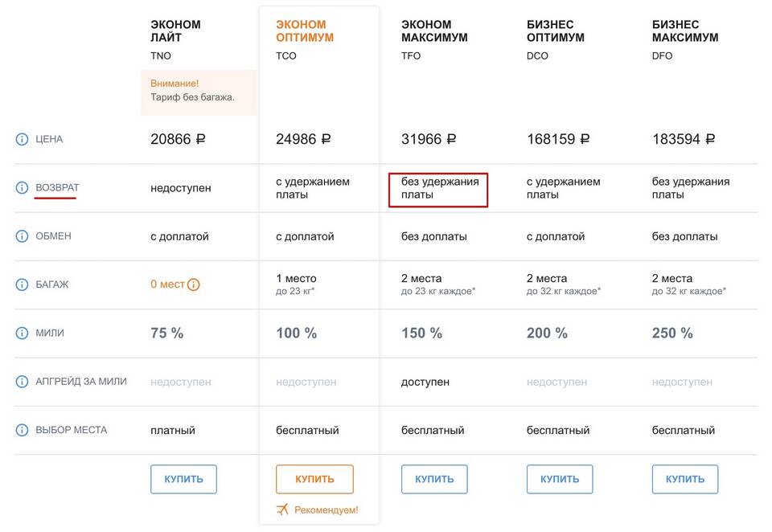Screen dimensions: 772x532
Task: Click the 183594 ₽ price
Action: [684, 139]
